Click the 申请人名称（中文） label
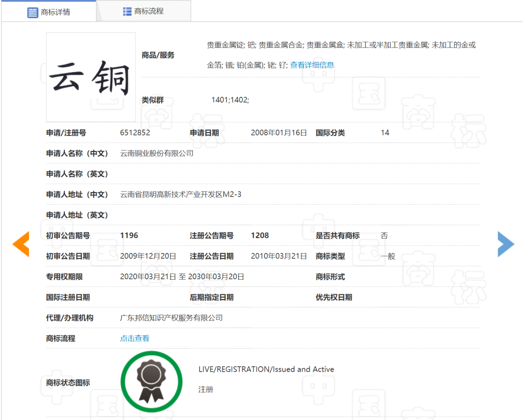This screenshot has width=523, height=420. (x=77, y=154)
